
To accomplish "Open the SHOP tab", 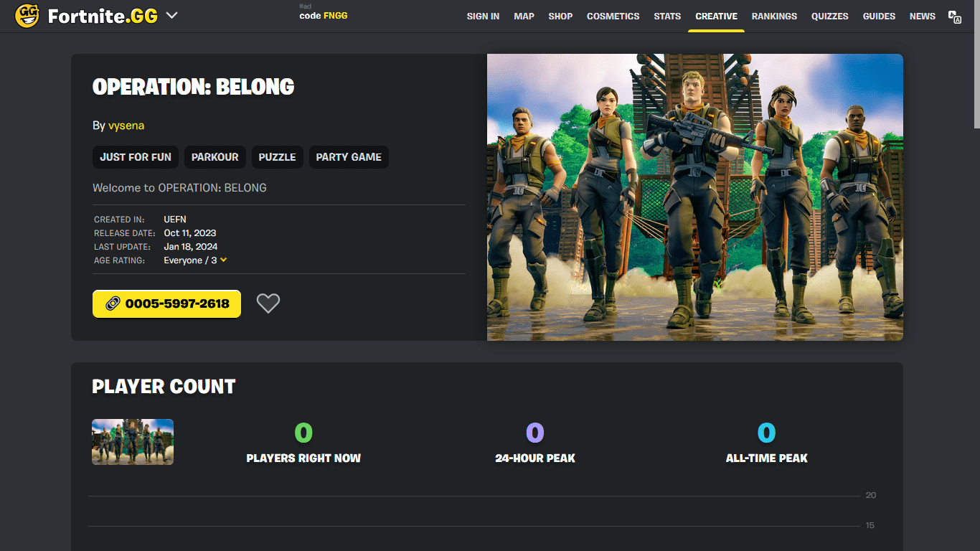I will 560,16.
